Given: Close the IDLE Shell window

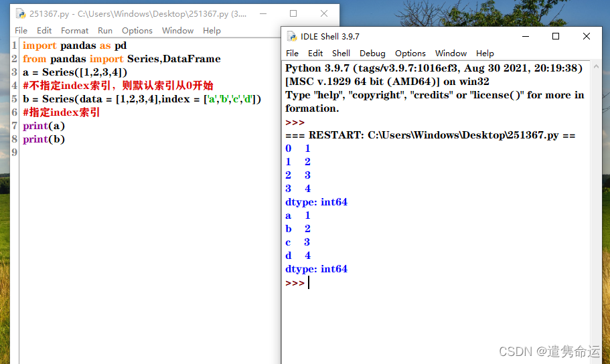Looking at the screenshot, I should (587, 36).
